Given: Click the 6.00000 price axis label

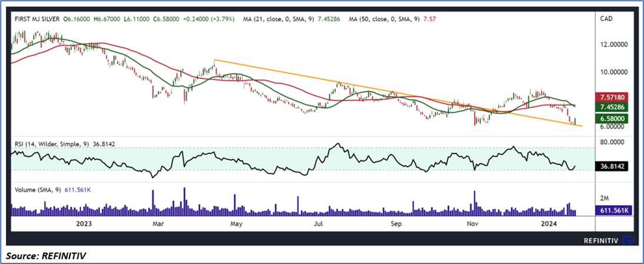Looking at the screenshot, I should click(x=613, y=127).
